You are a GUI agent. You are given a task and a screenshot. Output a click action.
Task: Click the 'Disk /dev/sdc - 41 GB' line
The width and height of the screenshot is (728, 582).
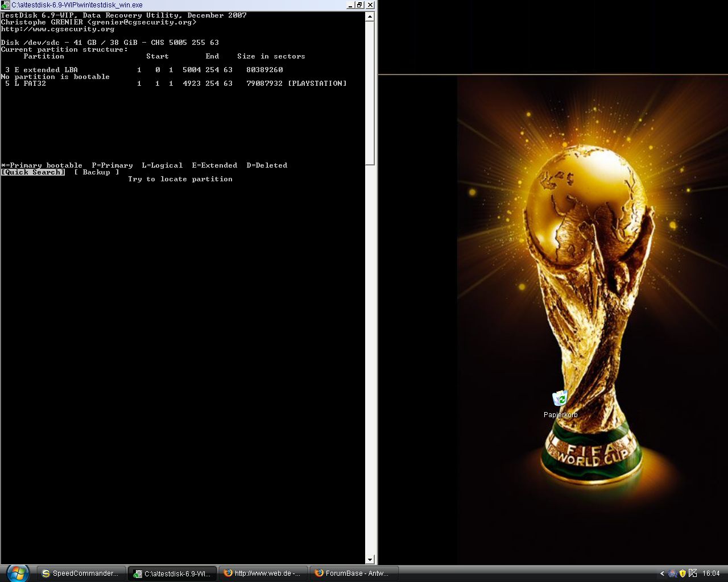point(110,43)
